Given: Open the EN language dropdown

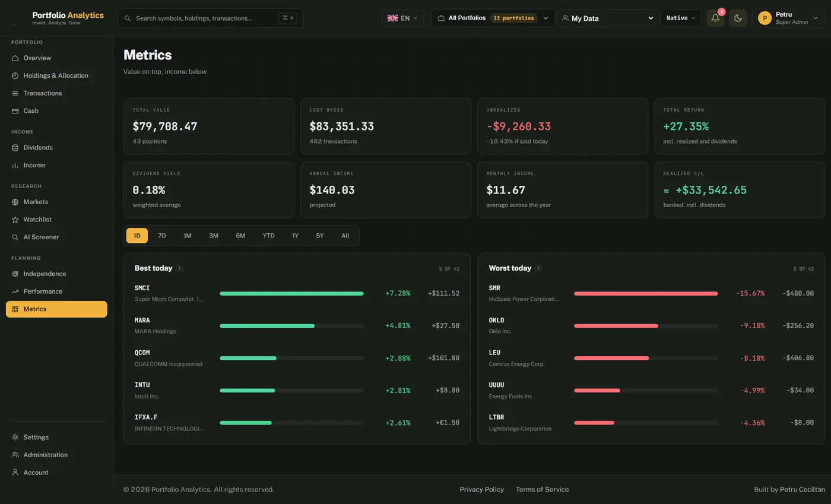Looking at the screenshot, I should tap(403, 18).
